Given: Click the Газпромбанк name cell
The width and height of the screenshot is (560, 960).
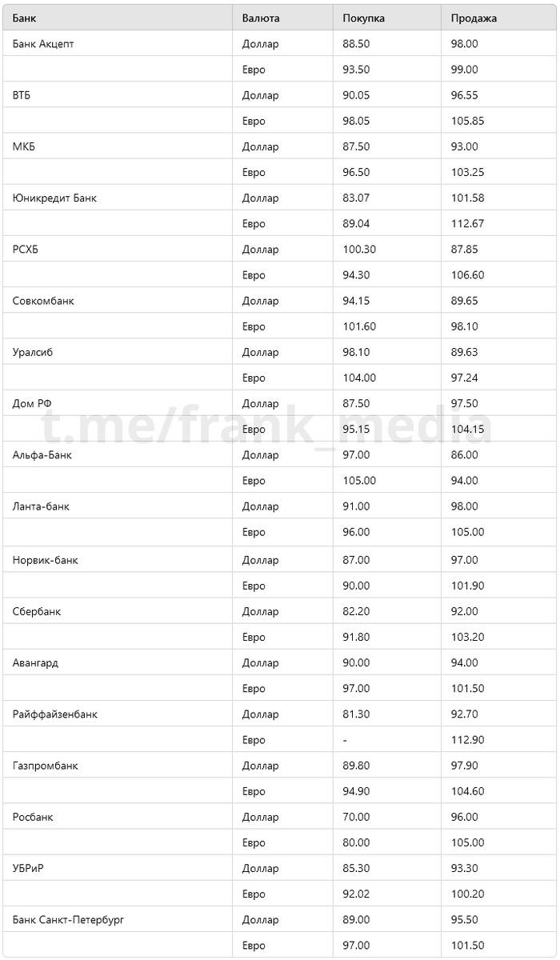Looking at the screenshot, I should [x=45, y=766].
